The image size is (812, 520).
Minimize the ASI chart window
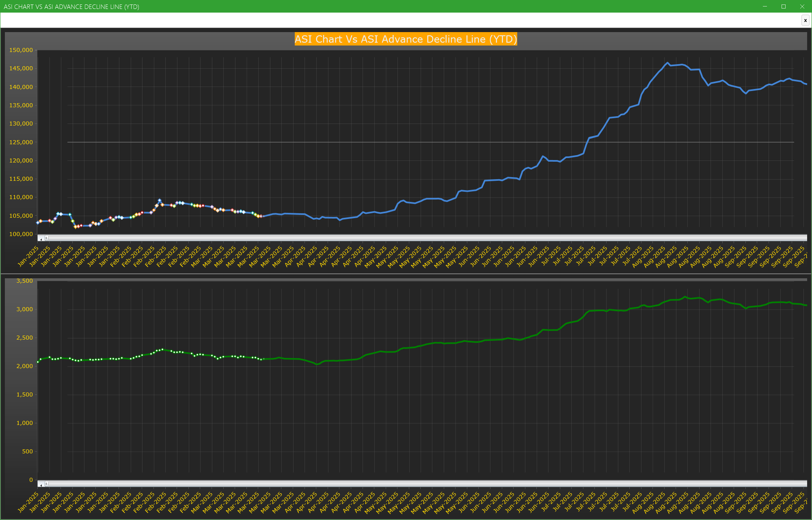[x=765, y=6]
